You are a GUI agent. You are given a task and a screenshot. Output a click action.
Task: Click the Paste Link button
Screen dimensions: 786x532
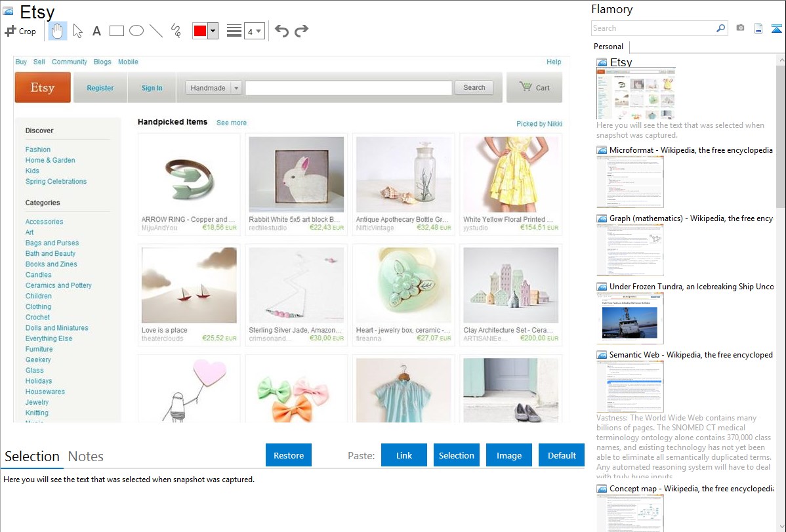coord(404,455)
